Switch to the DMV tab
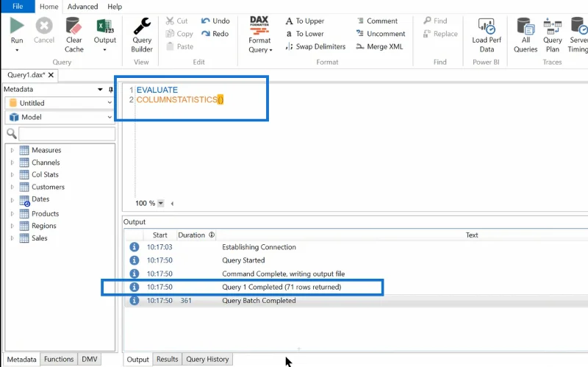Image resolution: width=588 pixels, height=367 pixels. 90,359
